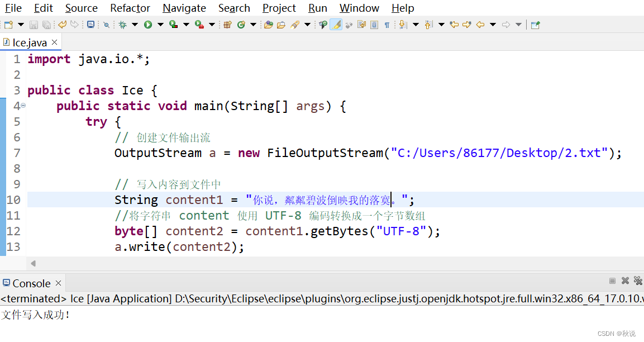Expand the Coverage dropdown arrow
Viewport: 644px width, 342px height.
pos(186,25)
